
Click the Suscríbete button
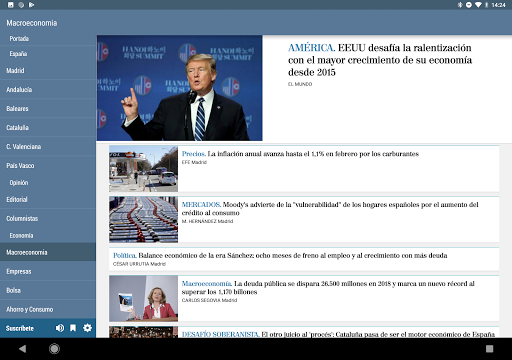click(x=20, y=328)
